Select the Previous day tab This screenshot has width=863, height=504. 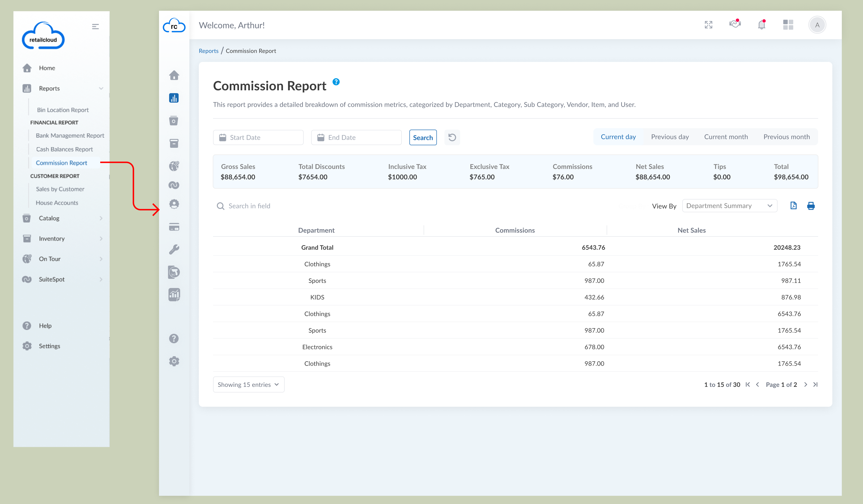[x=670, y=137]
